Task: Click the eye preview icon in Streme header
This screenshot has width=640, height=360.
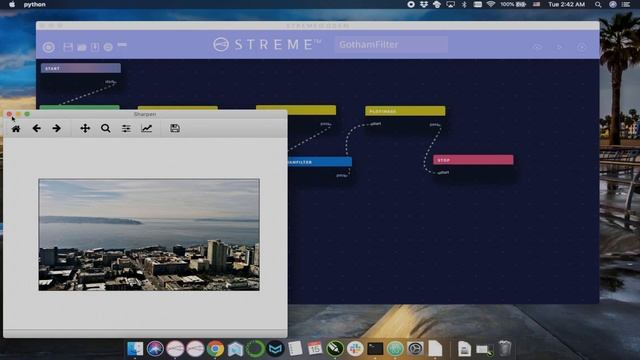Action: (538, 47)
